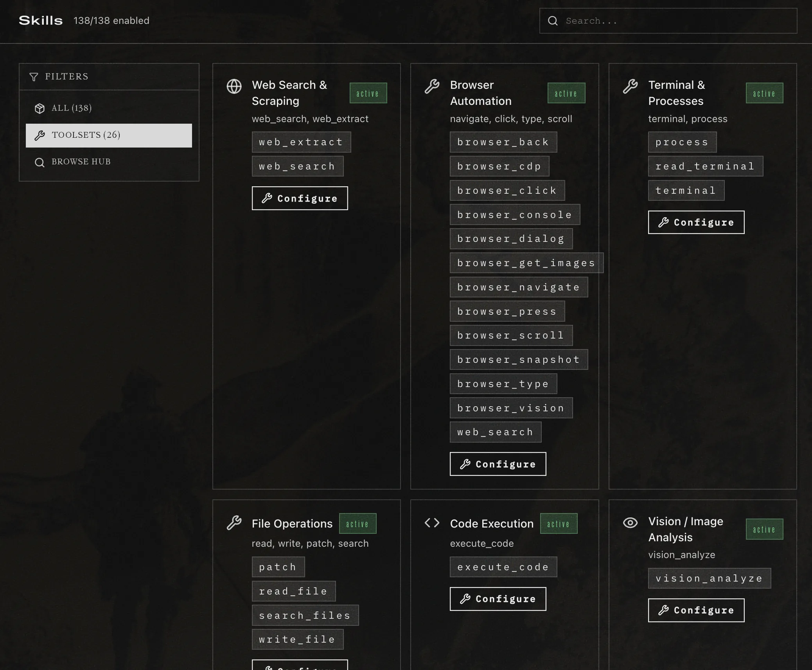Click the wrench icon on Terminal & Processes card
812x670 pixels.
click(630, 86)
